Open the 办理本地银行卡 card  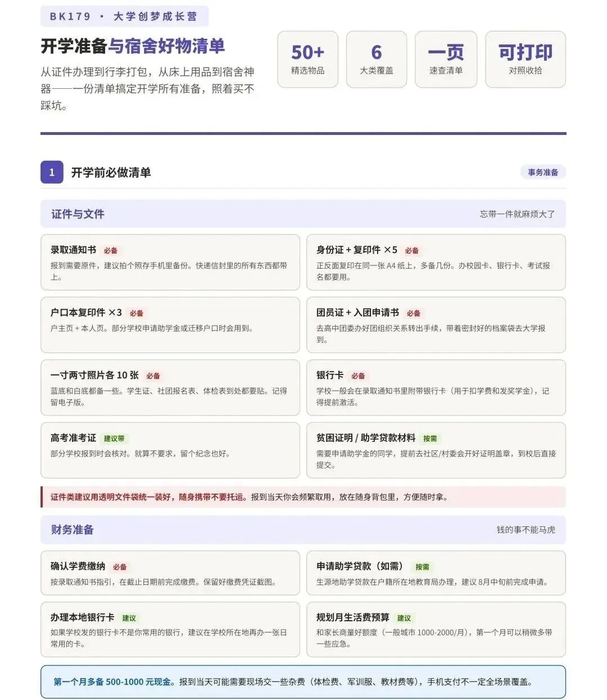[x=170, y=629]
